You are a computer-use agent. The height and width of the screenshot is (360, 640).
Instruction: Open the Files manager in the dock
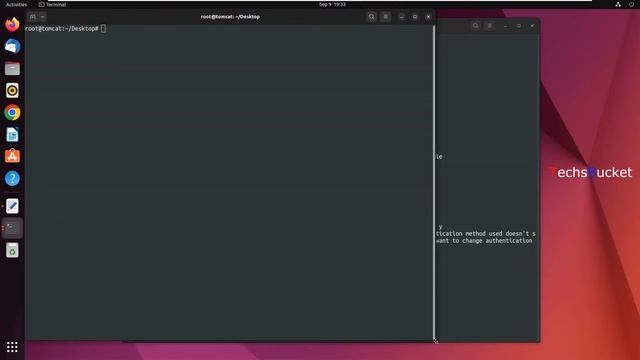[x=12, y=68]
